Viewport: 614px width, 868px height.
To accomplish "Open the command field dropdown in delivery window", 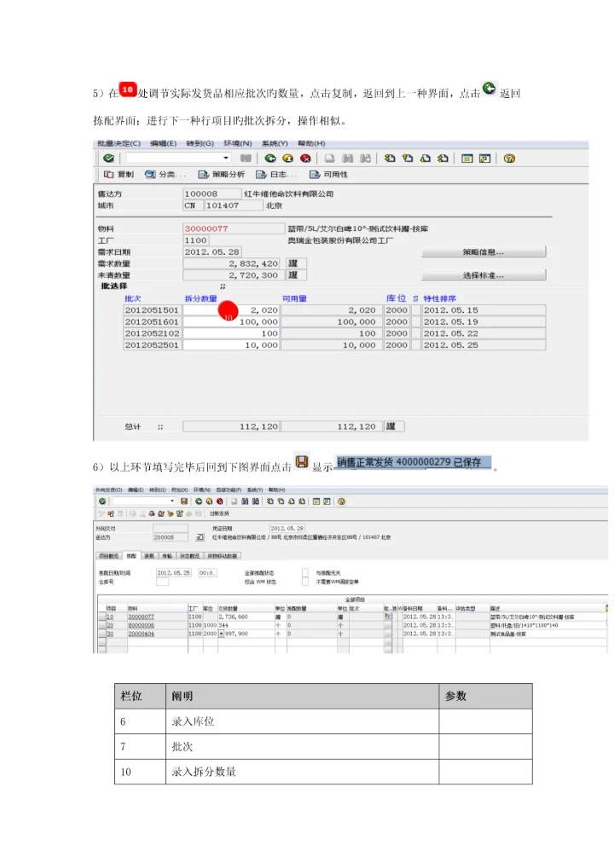I will 171,501.
